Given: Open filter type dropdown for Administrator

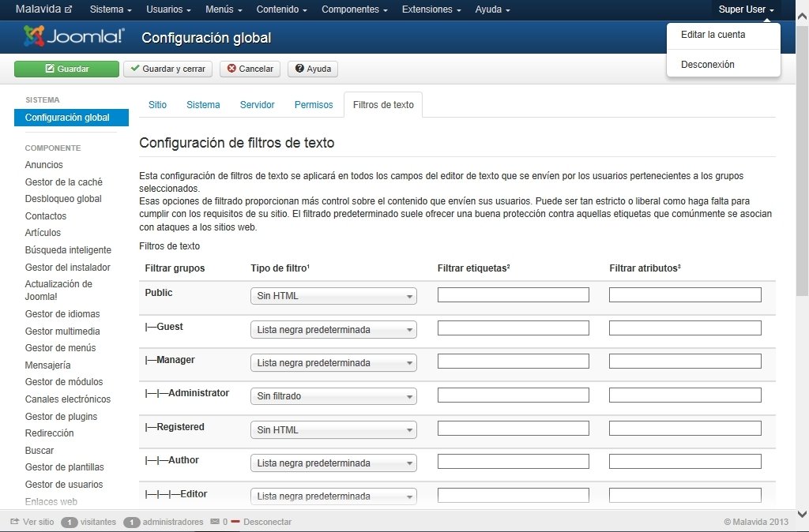Looking at the screenshot, I should [333, 396].
